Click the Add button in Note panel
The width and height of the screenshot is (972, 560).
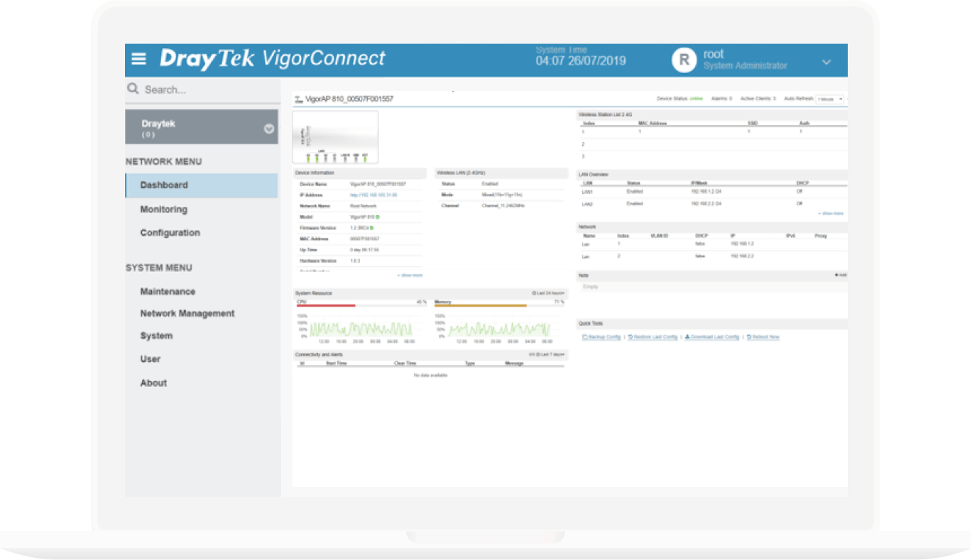click(840, 275)
